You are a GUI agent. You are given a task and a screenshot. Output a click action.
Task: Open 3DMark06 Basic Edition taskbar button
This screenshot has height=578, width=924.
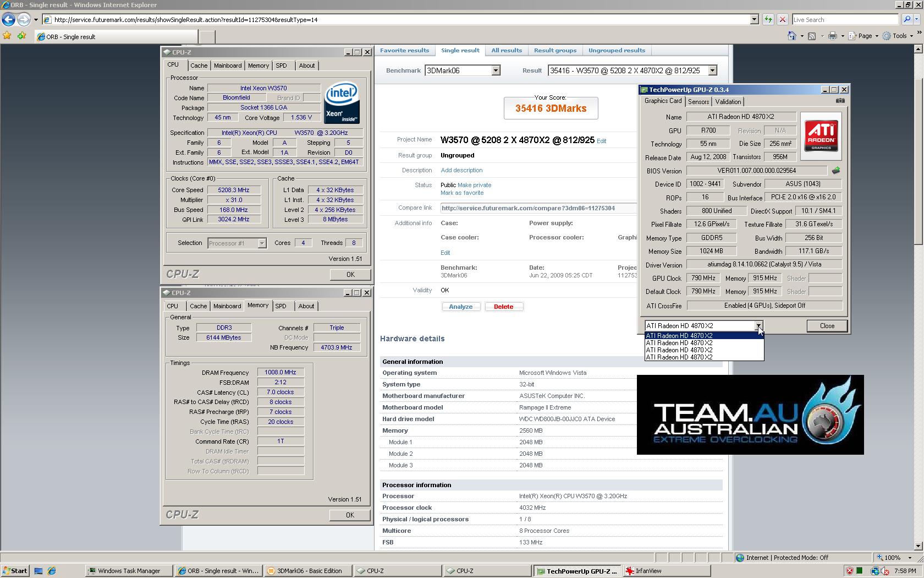(308, 571)
